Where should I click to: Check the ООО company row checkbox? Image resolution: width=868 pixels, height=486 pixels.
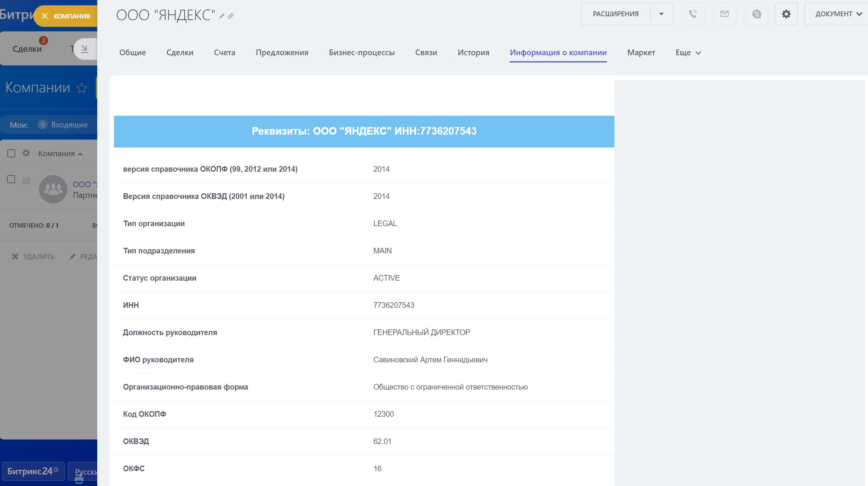coord(11,179)
